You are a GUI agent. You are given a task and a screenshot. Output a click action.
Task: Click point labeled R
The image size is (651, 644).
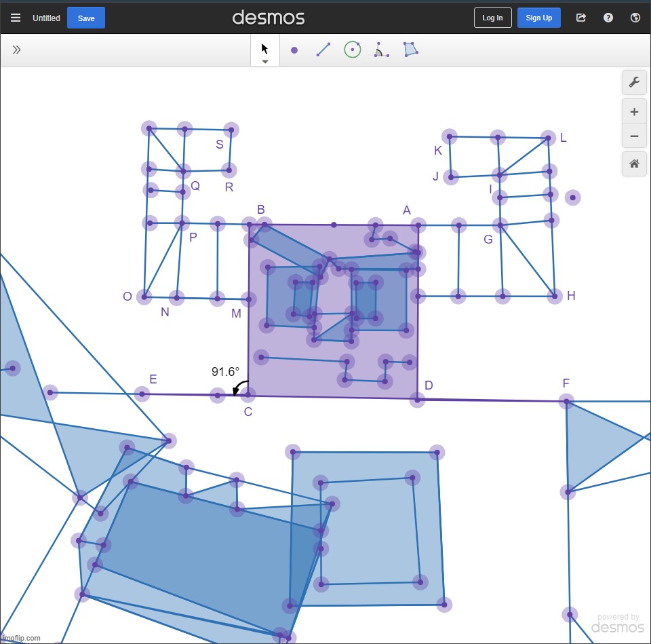tap(229, 170)
